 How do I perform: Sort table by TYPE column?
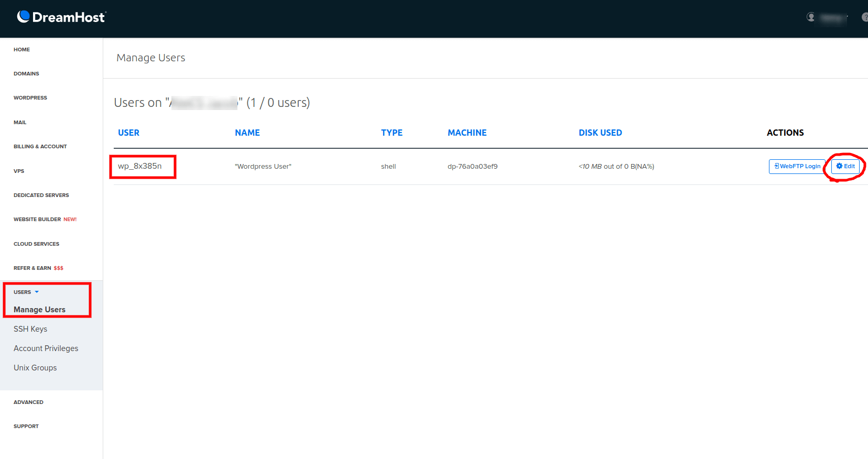[x=392, y=133]
